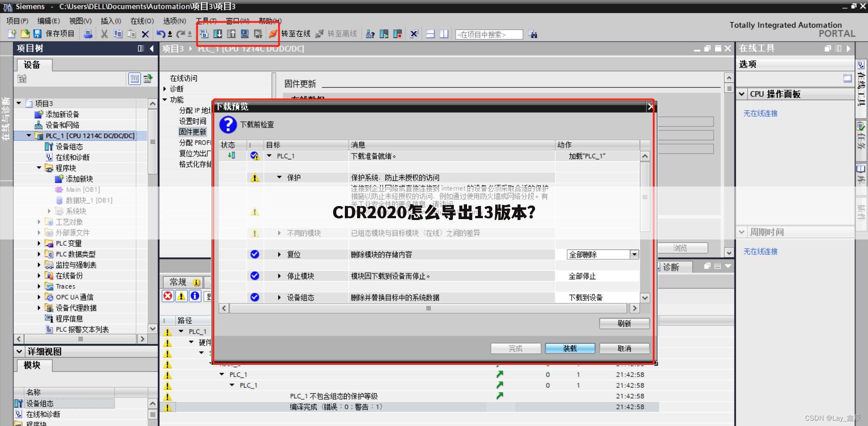This screenshot has height=426, width=868.
Task: Select the 设备 tab in project tree
Action: [x=35, y=65]
